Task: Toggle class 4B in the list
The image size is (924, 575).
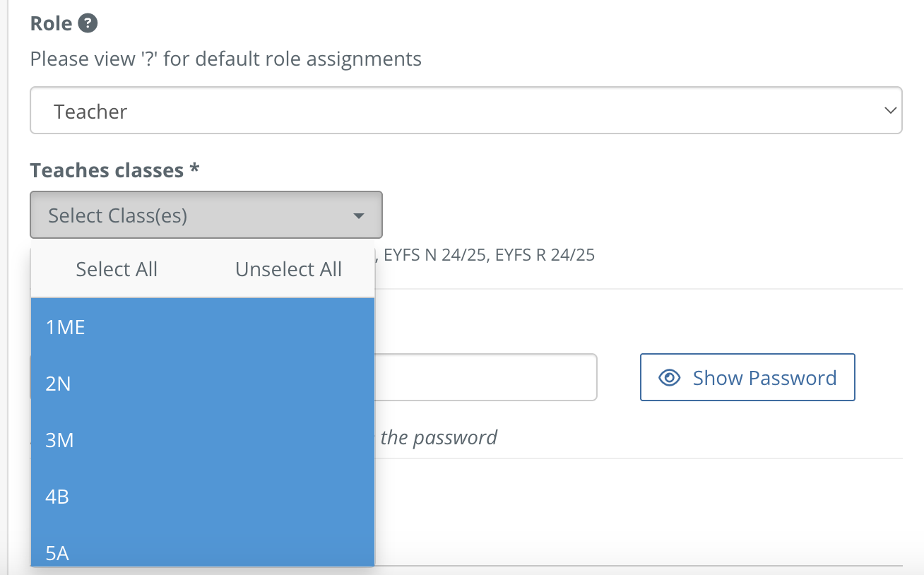Action: pos(203,497)
